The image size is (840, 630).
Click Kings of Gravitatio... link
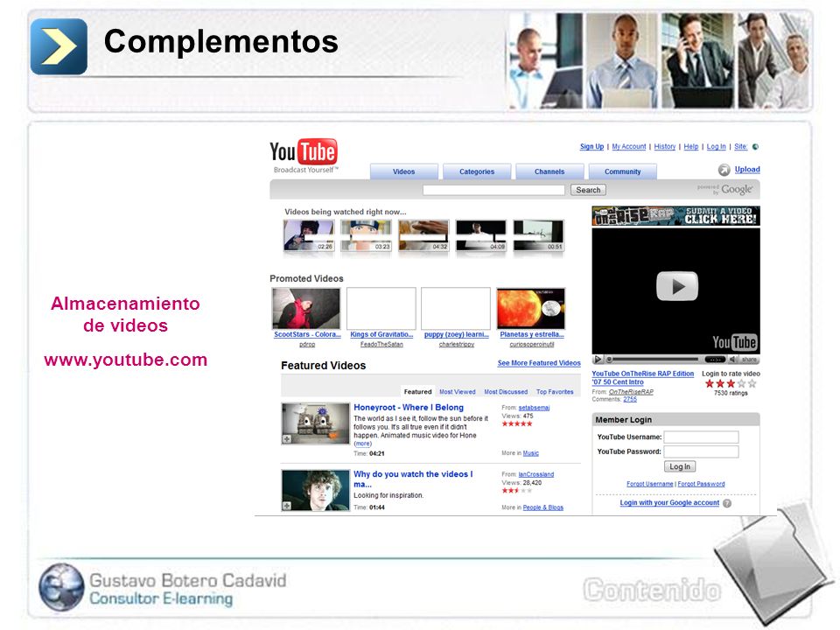[381, 334]
